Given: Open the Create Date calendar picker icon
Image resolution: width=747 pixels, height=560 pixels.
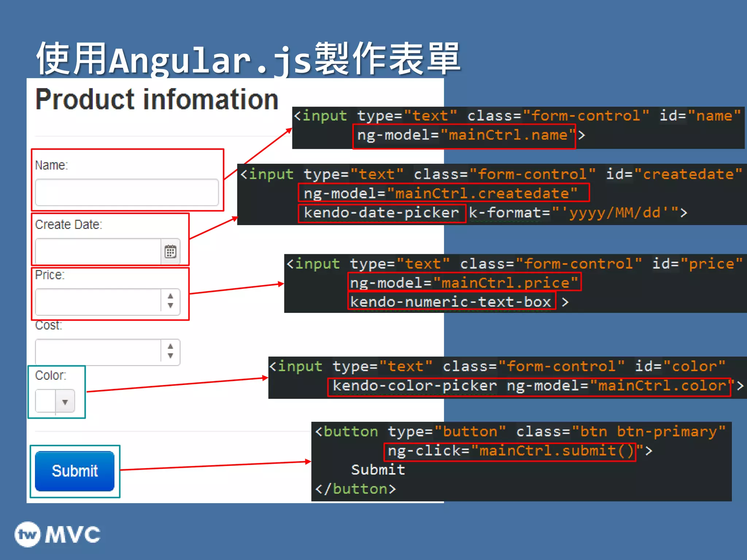Looking at the screenshot, I should 170,251.
